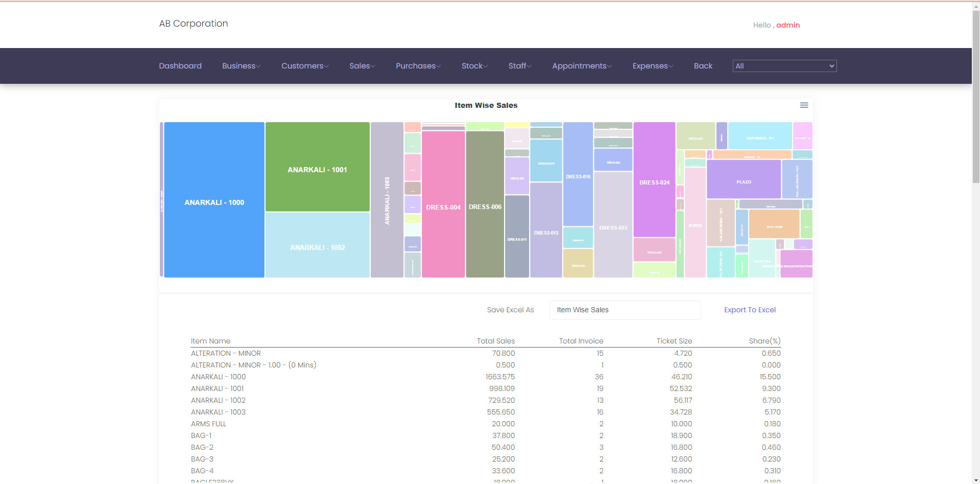Viewport: 980px width, 484px height.
Task: Click Export To Excel link
Action: pos(750,310)
